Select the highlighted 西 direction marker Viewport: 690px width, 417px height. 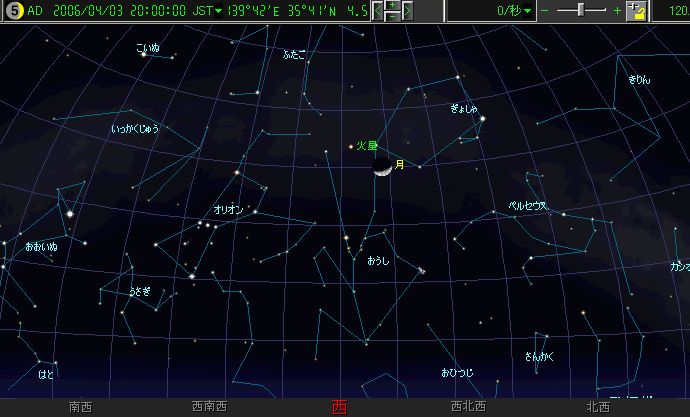[x=339, y=407]
